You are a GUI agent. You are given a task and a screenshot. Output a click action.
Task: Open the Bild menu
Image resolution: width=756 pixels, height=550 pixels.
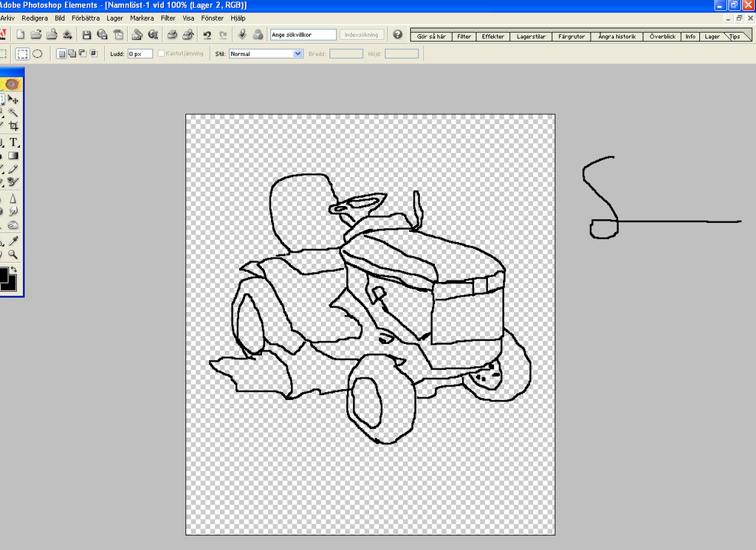tap(60, 18)
